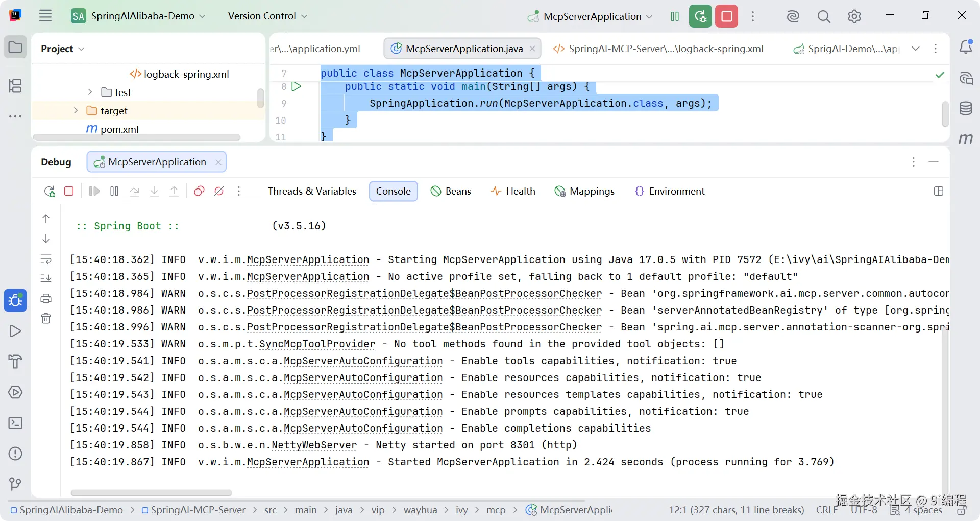
Task: Close the McpServerApplication.java editor tab
Action: coord(532,49)
